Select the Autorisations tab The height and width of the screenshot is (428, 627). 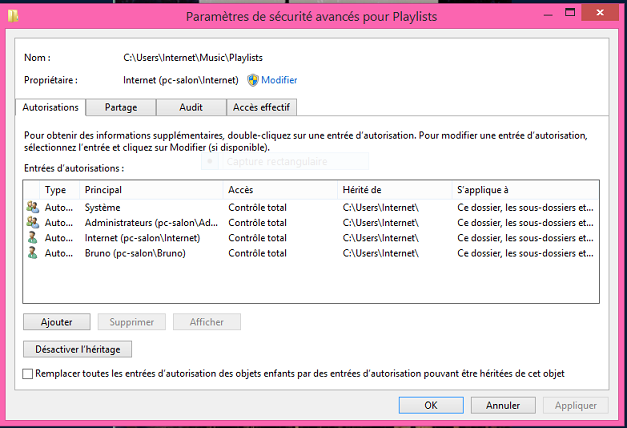pyautogui.click(x=52, y=107)
